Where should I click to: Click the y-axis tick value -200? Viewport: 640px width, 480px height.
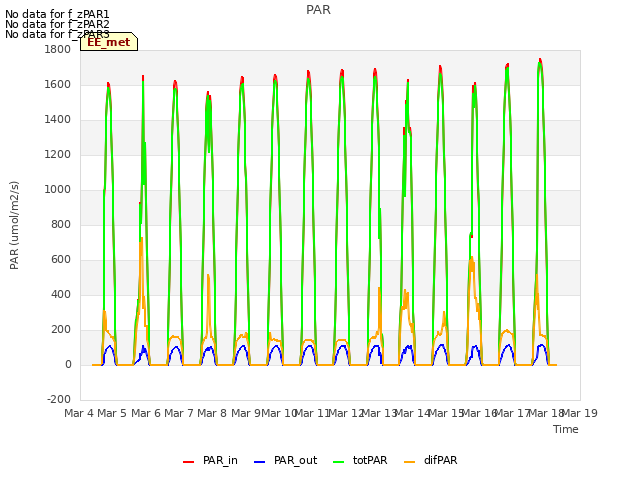pos(59,399)
